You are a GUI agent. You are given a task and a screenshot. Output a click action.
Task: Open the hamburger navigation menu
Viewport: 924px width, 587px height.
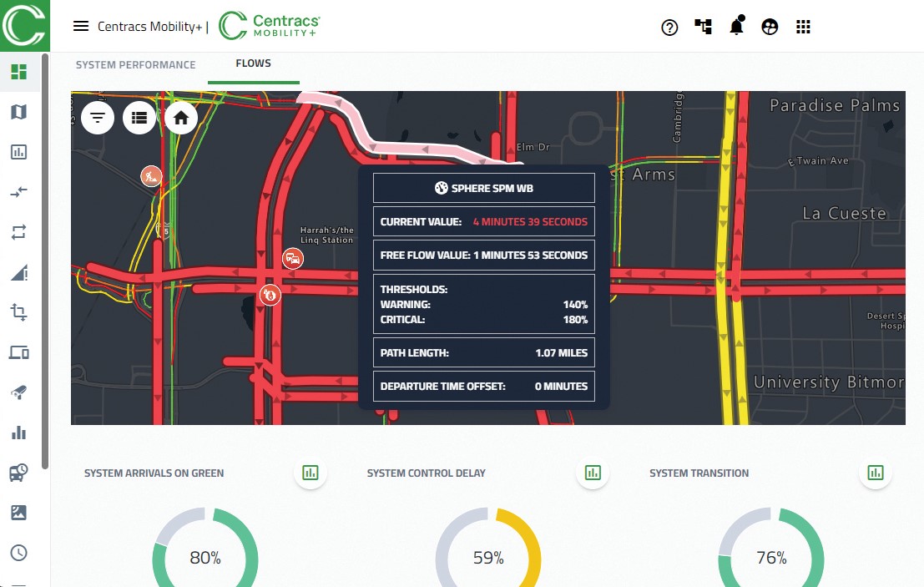[81, 26]
